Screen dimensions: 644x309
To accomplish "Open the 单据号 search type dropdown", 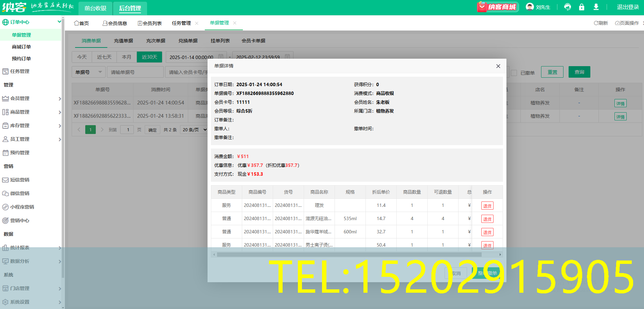I will tap(89, 72).
